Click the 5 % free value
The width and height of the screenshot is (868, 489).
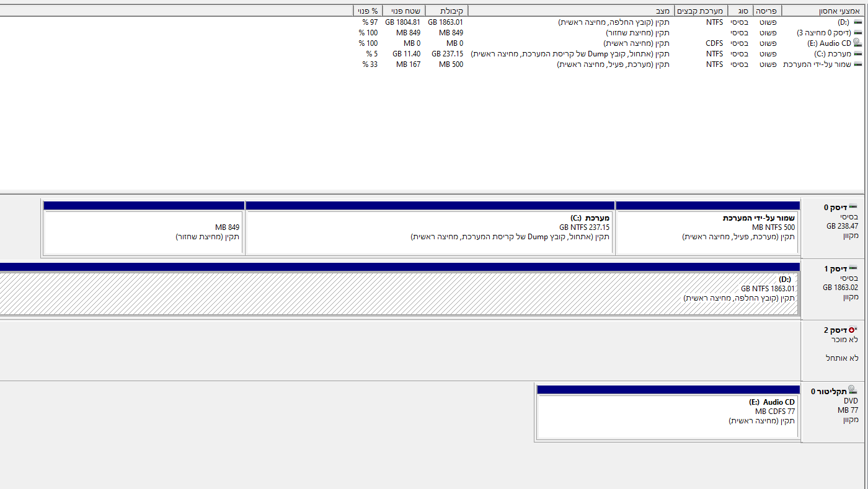click(372, 54)
